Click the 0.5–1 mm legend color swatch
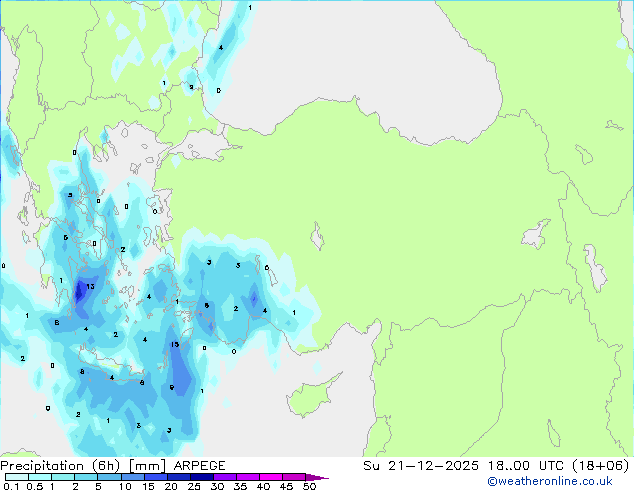 click(40, 477)
